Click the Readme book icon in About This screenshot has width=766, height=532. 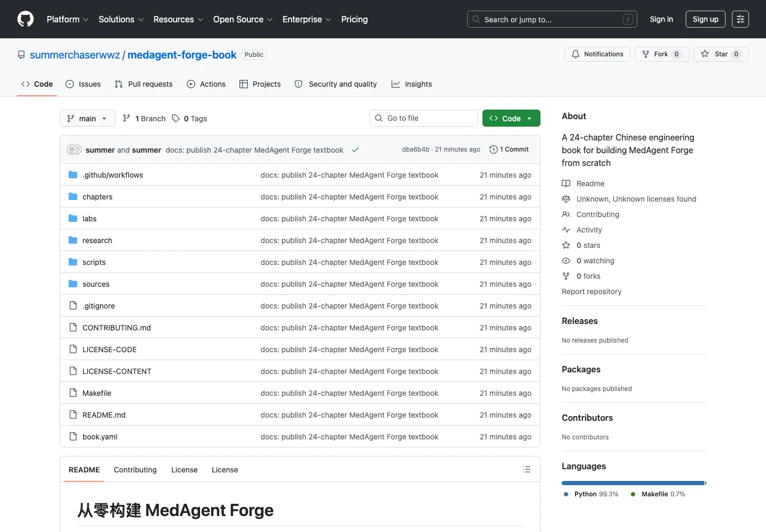pos(566,184)
